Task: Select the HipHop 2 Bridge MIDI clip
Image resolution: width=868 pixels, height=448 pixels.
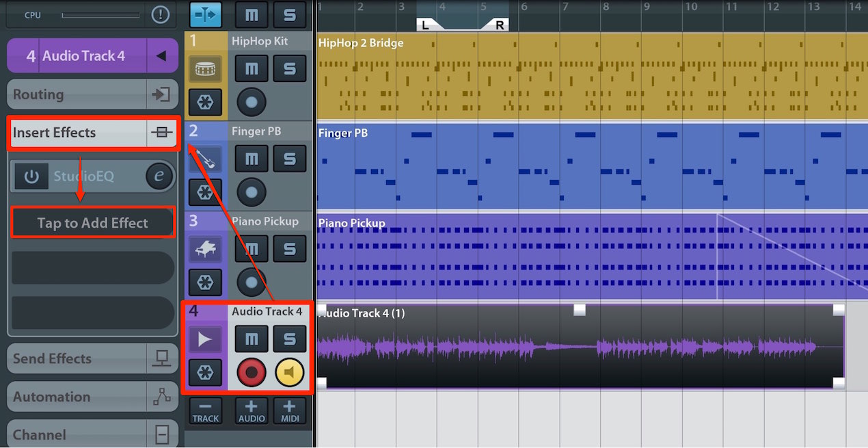Action: [x=593, y=76]
